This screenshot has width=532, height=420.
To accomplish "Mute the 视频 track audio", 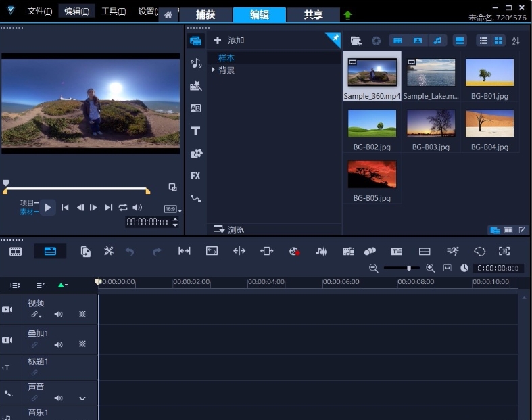I will (x=58, y=314).
